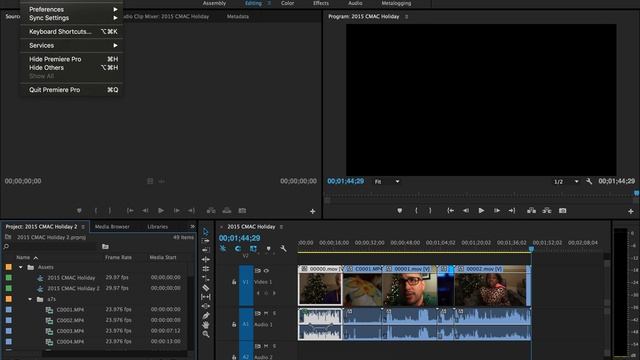640x360 pixels.
Task: Toggle sync lock on Video 1
Action: (x=258, y=270)
